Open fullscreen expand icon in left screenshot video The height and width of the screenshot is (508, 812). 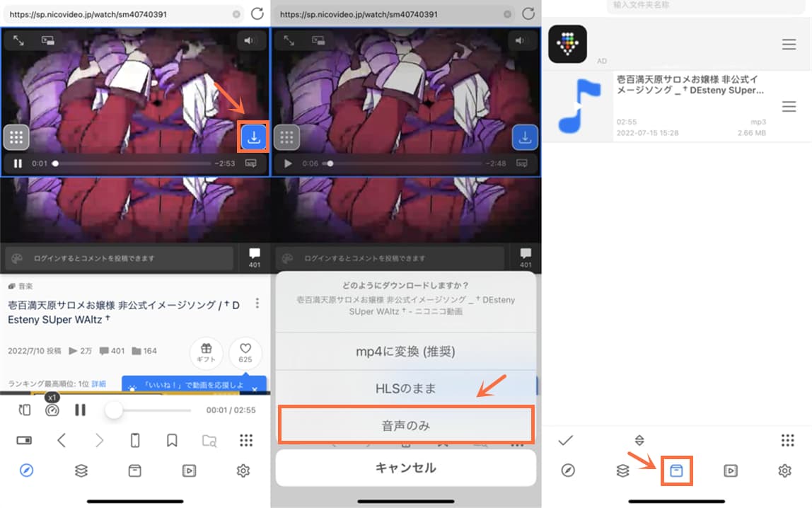(18, 40)
